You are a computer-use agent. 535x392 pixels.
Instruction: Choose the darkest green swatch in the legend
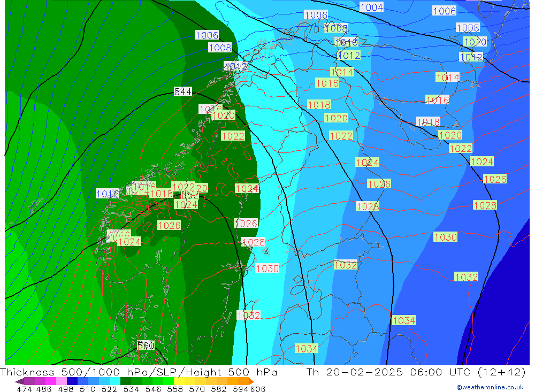point(126,381)
